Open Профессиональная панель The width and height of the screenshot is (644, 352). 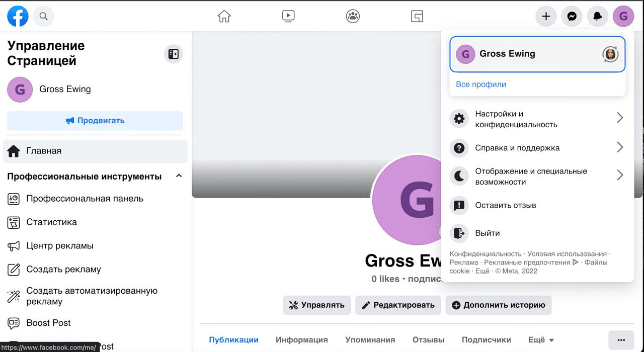[95, 199]
